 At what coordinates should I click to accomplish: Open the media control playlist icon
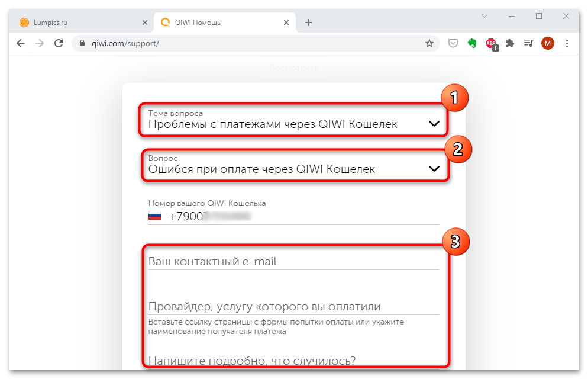528,43
